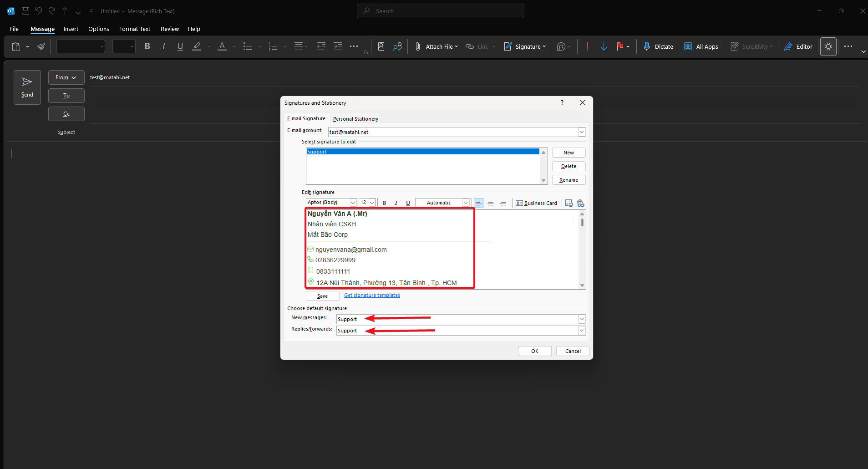Center-align the signature text
The width and height of the screenshot is (868, 469).
(x=491, y=203)
